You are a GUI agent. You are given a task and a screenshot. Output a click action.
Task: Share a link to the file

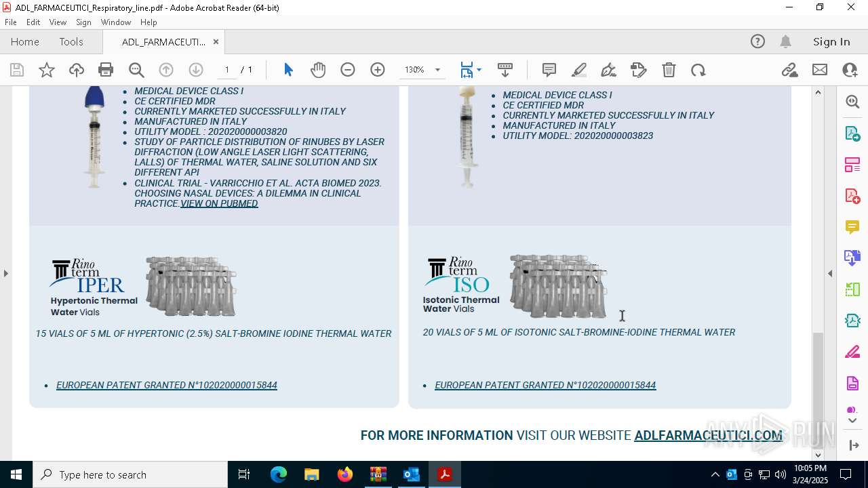click(x=790, y=70)
